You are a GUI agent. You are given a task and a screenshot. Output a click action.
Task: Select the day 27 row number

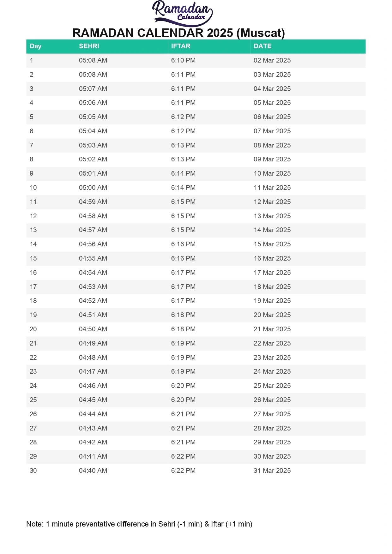pyautogui.click(x=33, y=428)
